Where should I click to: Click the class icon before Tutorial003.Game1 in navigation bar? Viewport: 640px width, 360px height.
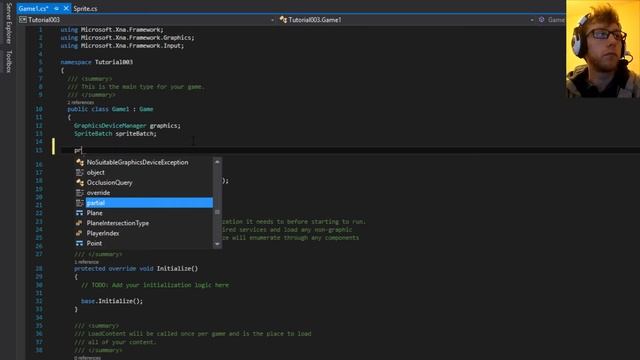click(x=283, y=20)
